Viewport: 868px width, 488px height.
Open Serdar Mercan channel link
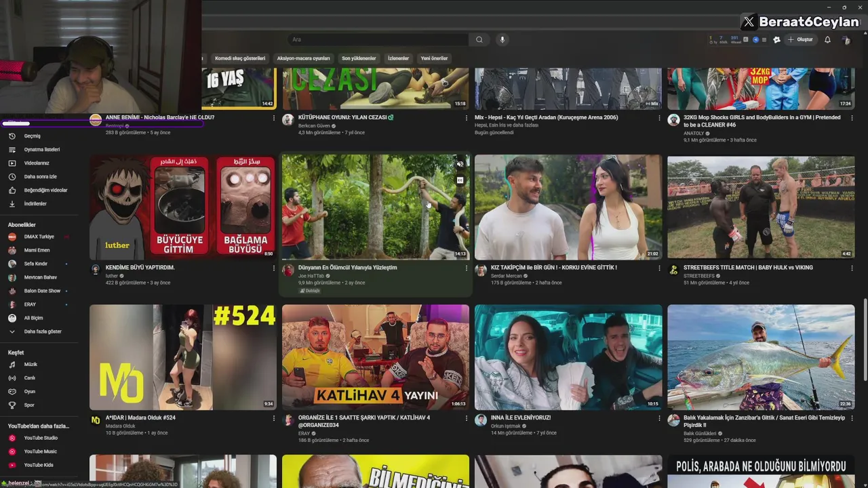click(x=506, y=276)
